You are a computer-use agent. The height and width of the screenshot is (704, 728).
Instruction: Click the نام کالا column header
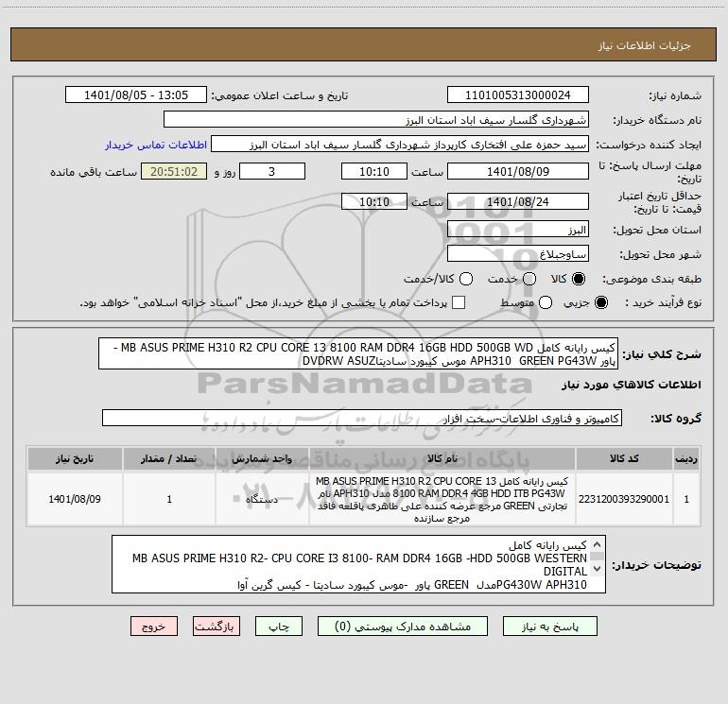[442, 458]
